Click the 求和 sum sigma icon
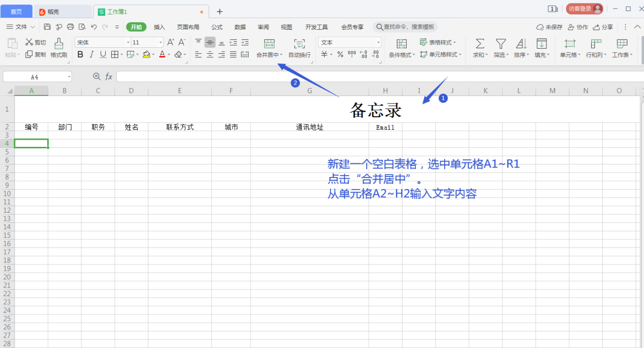This screenshot has width=644, height=348. 480,44
